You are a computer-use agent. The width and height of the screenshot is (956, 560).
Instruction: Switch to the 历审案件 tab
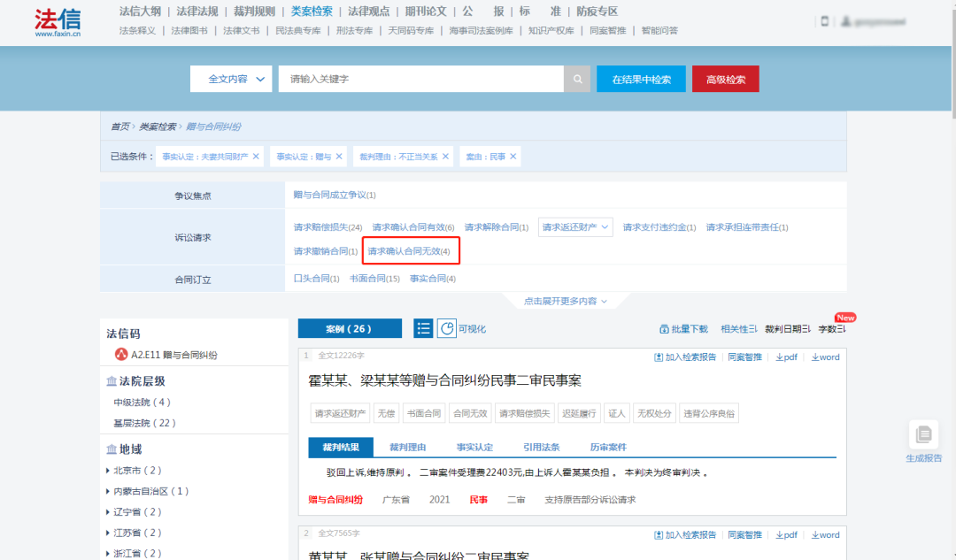click(x=608, y=448)
